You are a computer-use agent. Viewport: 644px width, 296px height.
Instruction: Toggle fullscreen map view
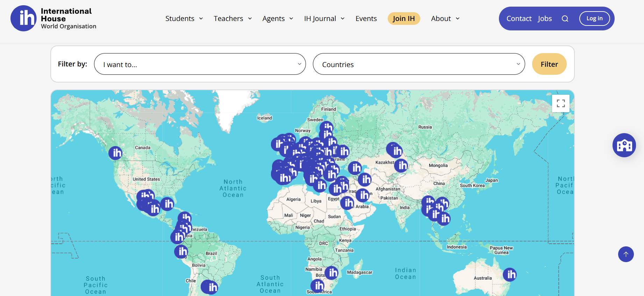560,103
